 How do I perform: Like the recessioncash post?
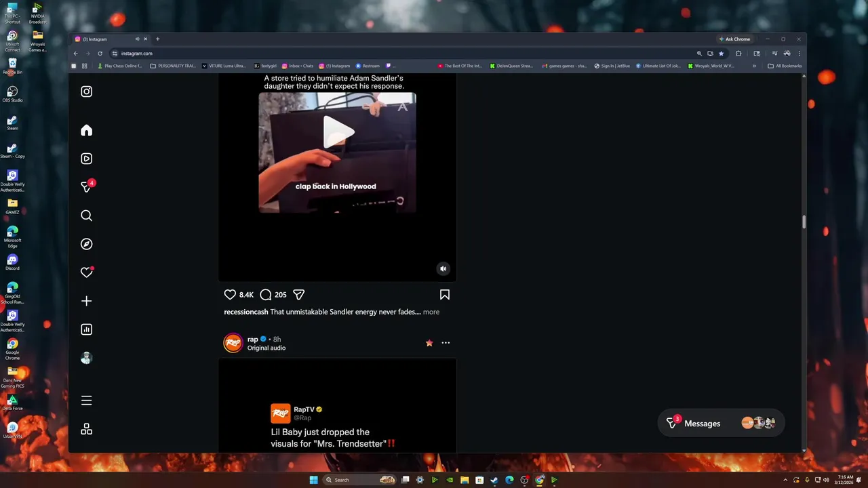230,295
